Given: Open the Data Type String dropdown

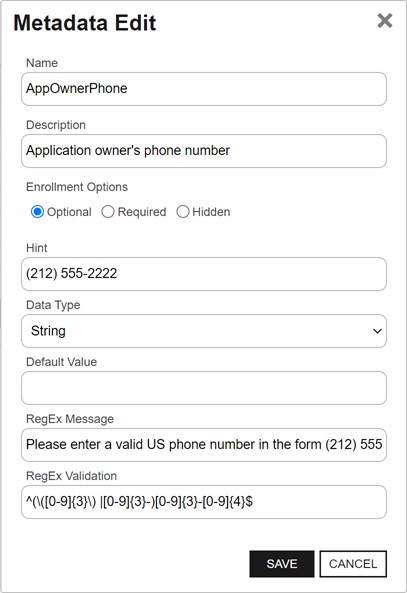Looking at the screenshot, I should (204, 331).
